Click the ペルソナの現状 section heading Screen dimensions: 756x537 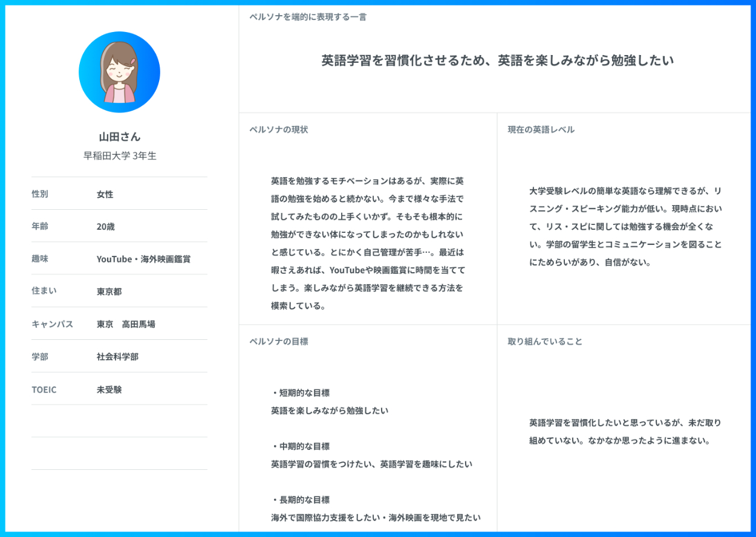click(x=278, y=129)
